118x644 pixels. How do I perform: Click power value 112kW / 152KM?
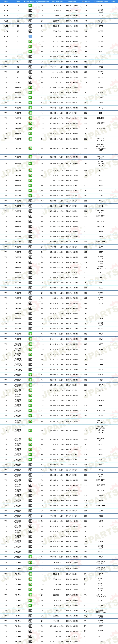click(x=72, y=344)
